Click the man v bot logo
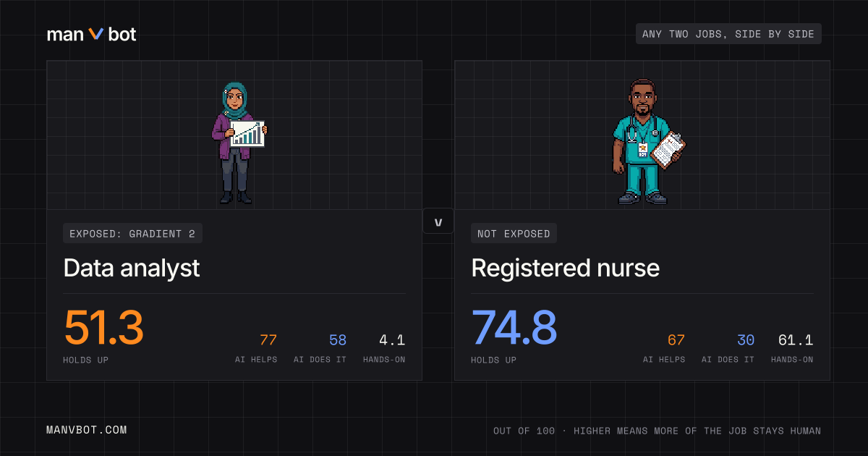 point(92,34)
